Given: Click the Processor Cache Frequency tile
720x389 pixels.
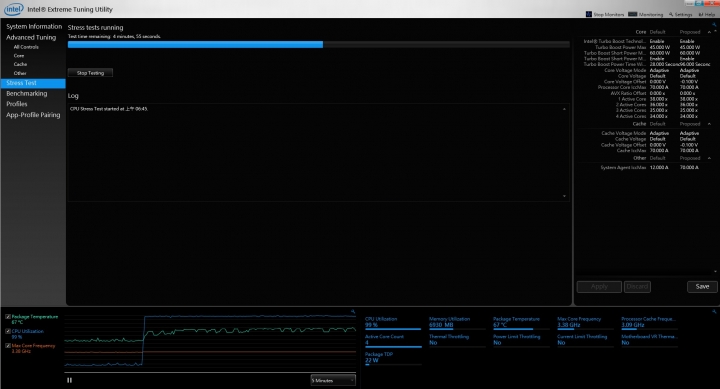Looking at the screenshot, I should pos(649,323).
